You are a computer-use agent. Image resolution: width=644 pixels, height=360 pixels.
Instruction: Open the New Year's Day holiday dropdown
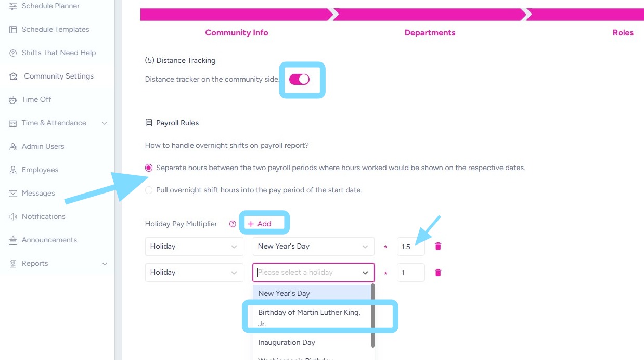click(313, 246)
